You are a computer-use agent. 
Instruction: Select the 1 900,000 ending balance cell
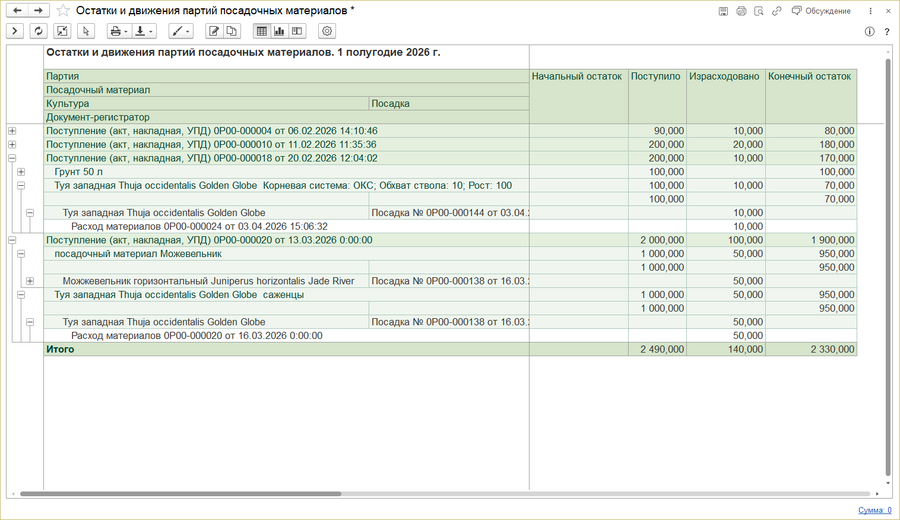(x=811, y=240)
